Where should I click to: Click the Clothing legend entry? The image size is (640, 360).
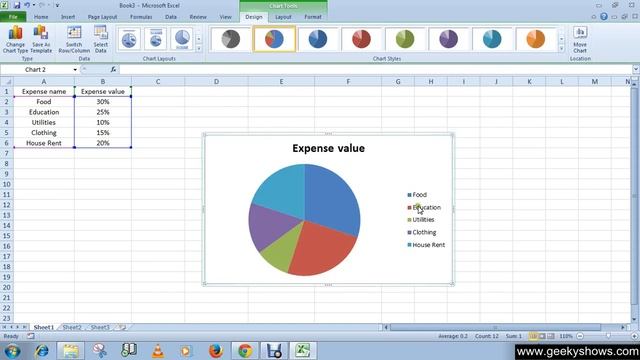tap(422, 232)
